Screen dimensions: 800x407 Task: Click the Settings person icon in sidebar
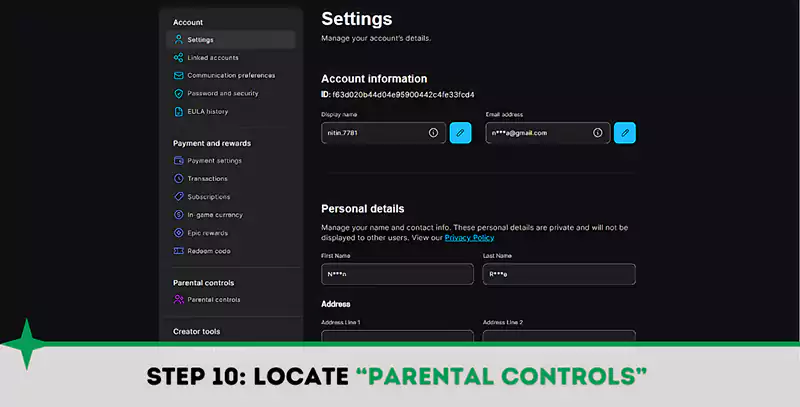click(179, 39)
